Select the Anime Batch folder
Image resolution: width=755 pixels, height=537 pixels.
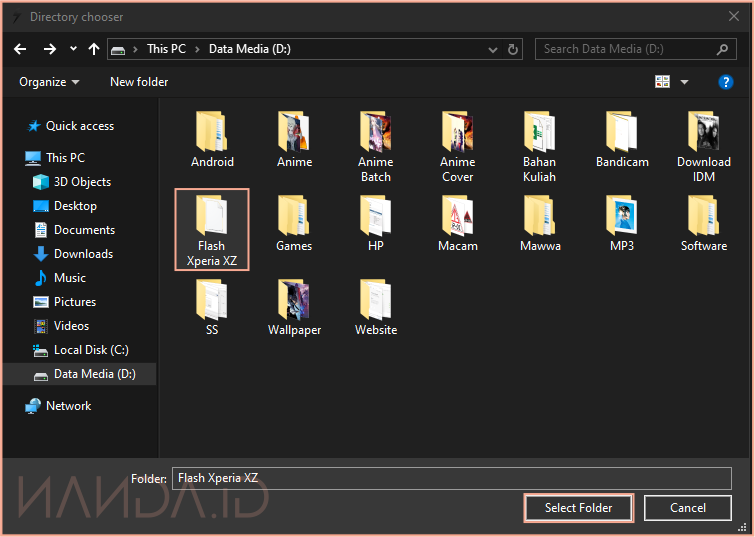(x=376, y=147)
